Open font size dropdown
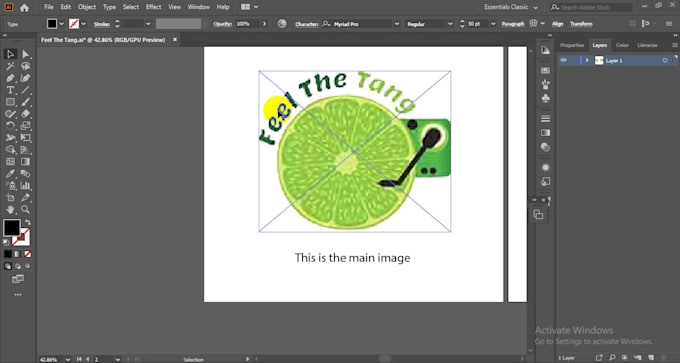The width and height of the screenshot is (680, 363). (493, 24)
